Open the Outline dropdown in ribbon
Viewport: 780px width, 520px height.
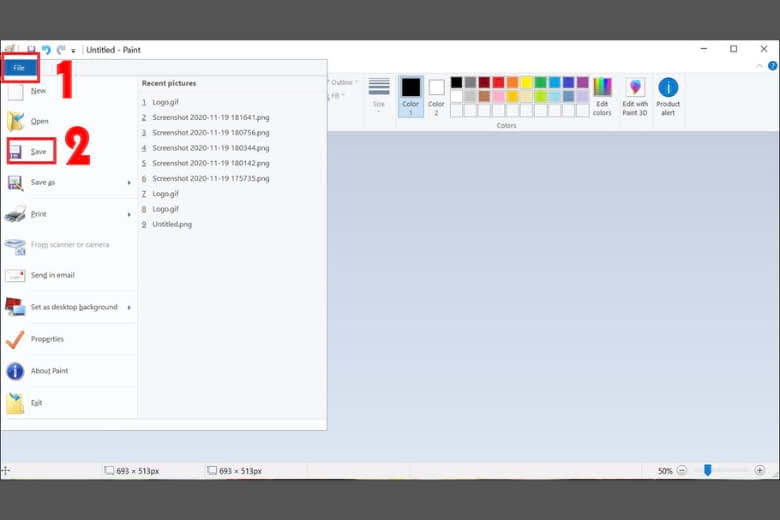343,83
